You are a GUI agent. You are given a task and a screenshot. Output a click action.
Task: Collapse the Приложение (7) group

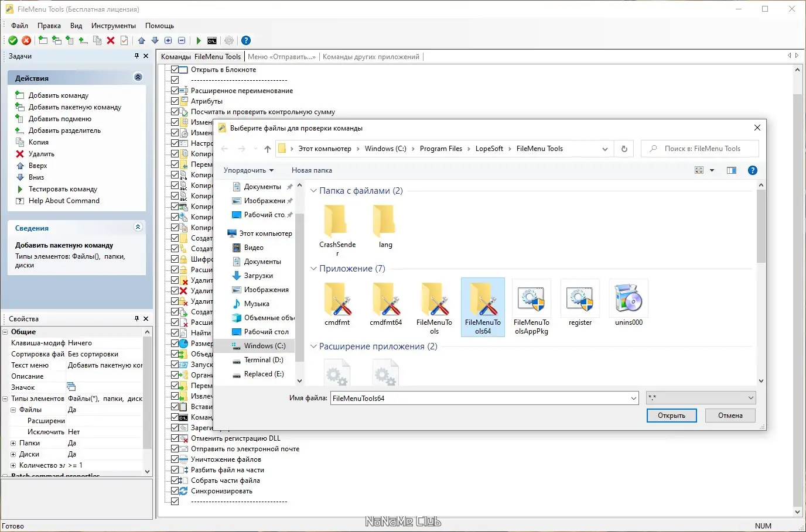[313, 269]
